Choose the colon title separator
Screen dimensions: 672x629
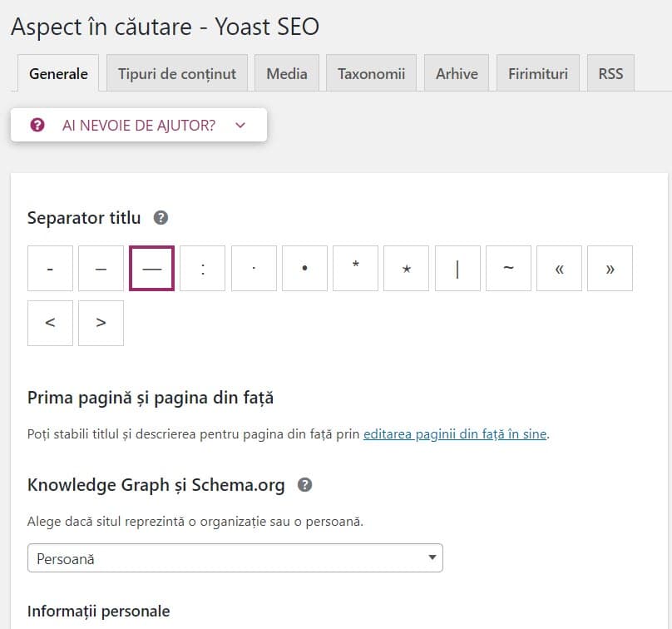[202, 268]
